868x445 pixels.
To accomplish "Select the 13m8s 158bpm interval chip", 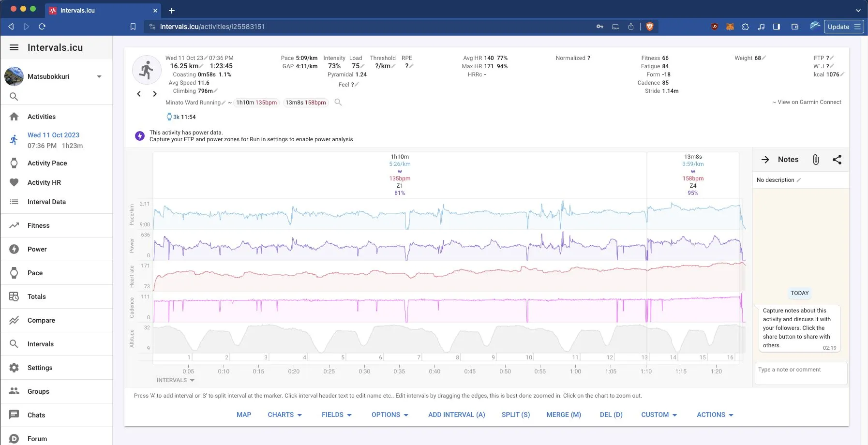I will 305,103.
